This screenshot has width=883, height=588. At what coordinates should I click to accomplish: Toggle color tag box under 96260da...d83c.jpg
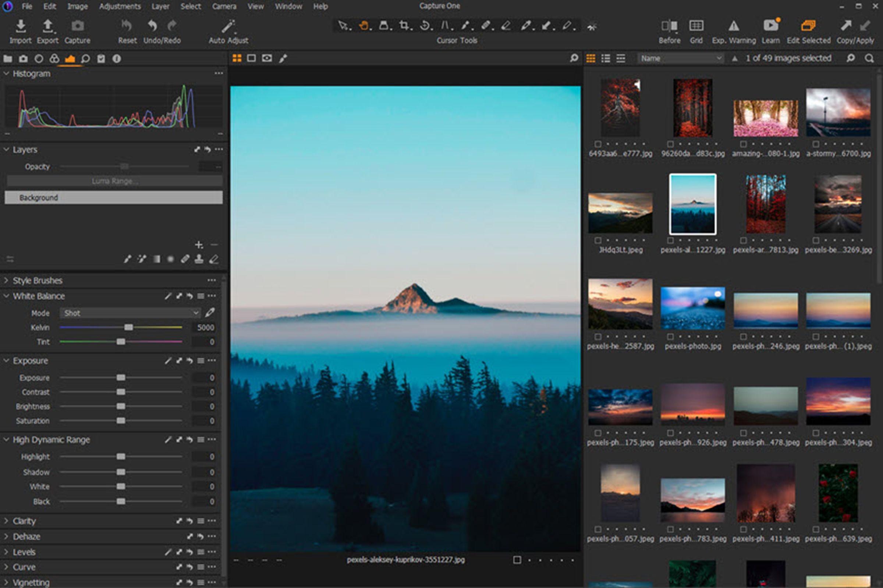point(670,144)
